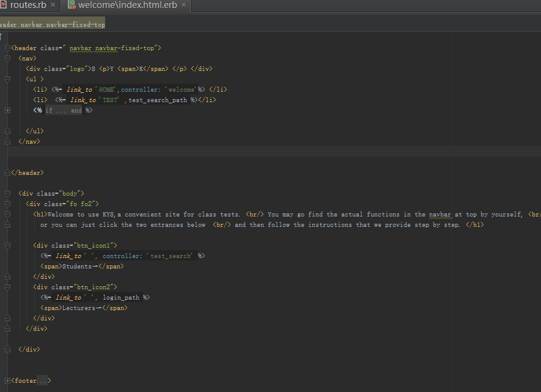Screen dimensions: 541x392
Task: Expand the folded if...end block plus icon
Action: (x=7, y=111)
